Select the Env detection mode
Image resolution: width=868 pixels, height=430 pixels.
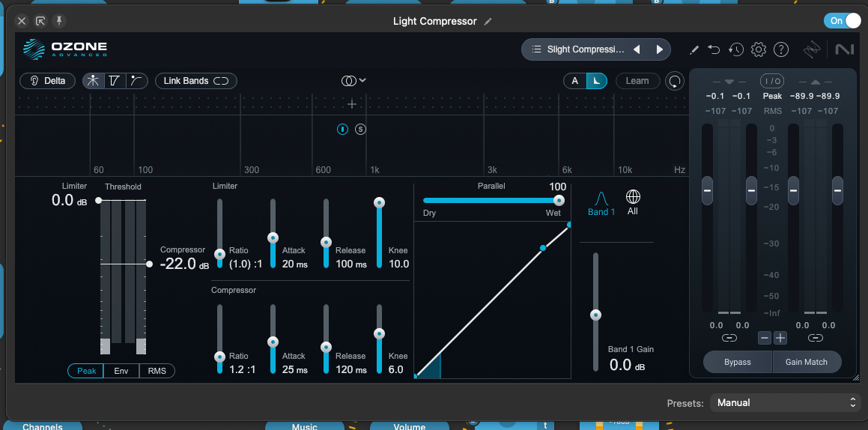(x=121, y=371)
